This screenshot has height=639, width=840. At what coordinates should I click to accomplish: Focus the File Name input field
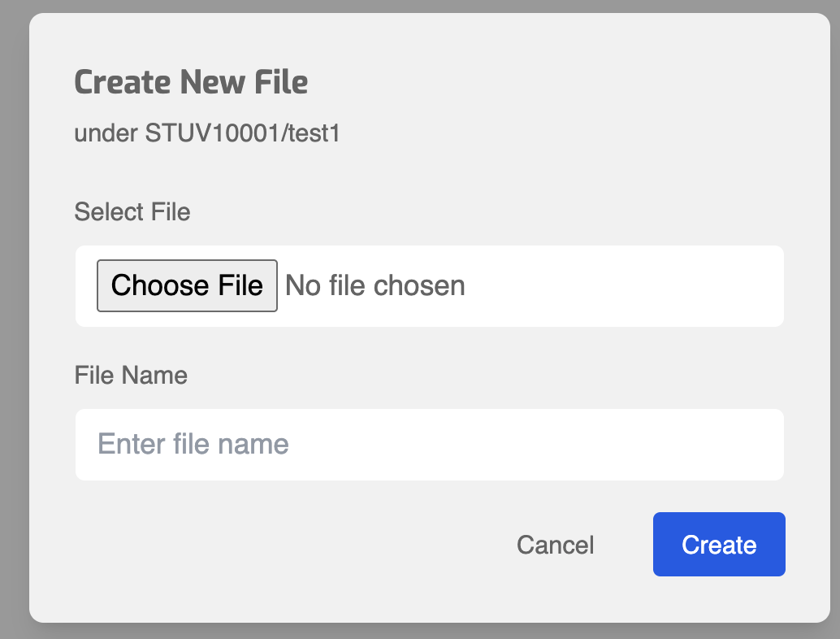coord(429,445)
